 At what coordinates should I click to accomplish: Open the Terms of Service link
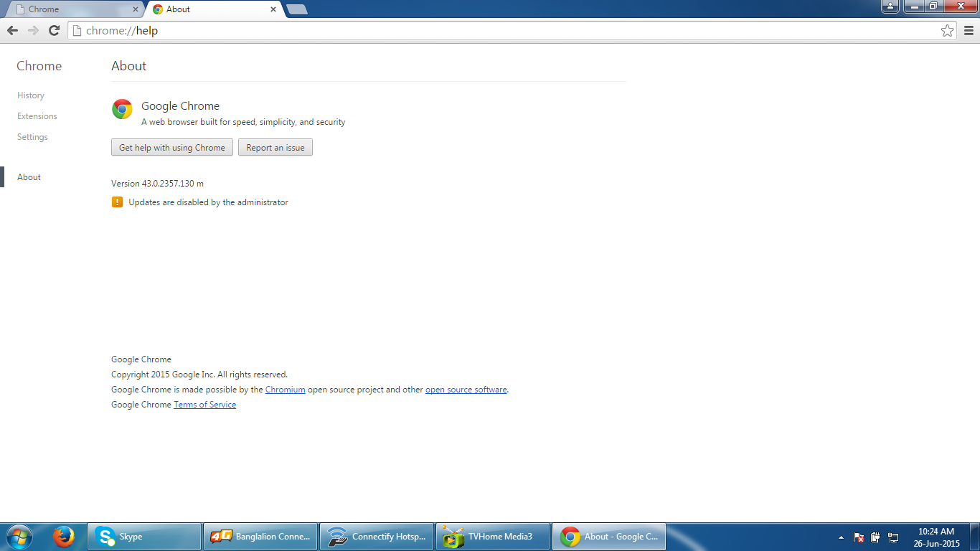pyautogui.click(x=204, y=405)
